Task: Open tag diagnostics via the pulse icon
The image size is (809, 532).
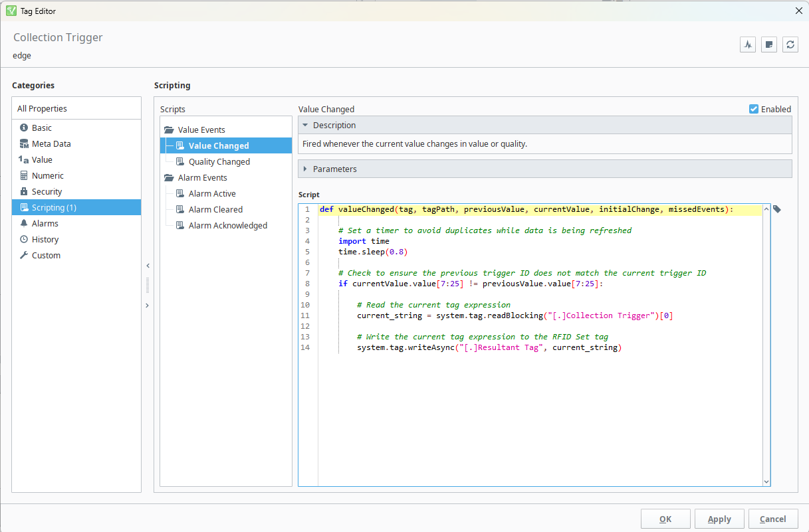Action: pos(748,44)
